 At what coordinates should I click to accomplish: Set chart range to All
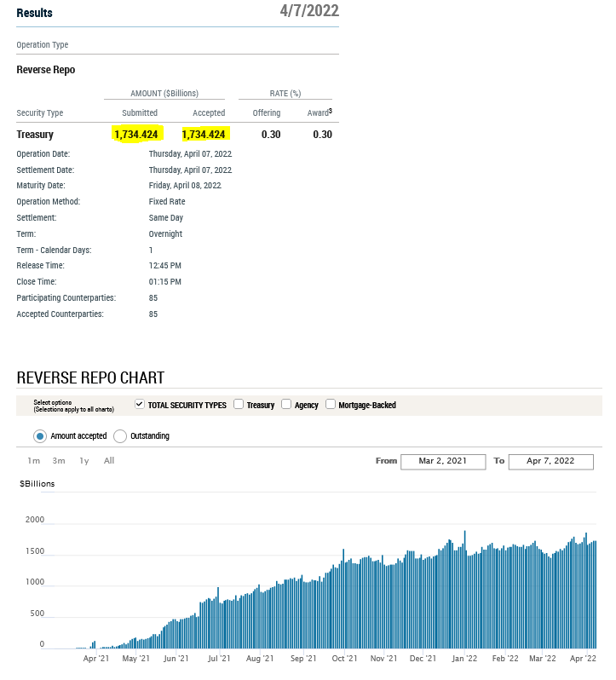tap(109, 460)
